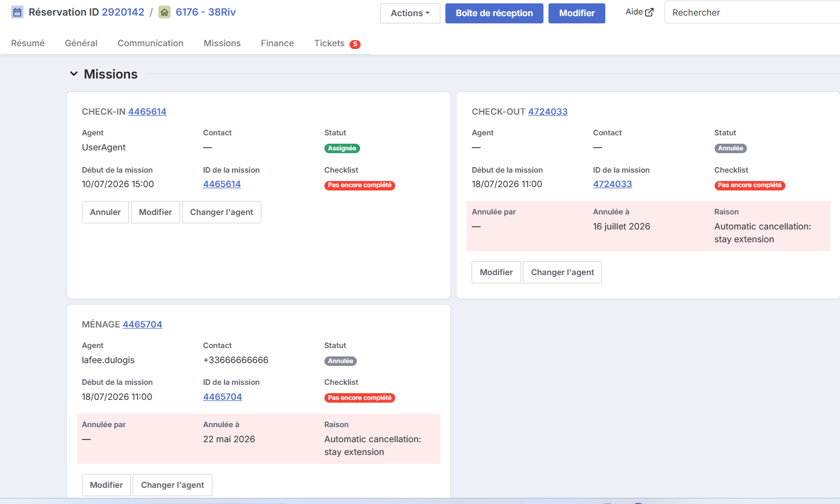840x504 pixels.
Task: Switch to the Finance tab
Action: (278, 43)
